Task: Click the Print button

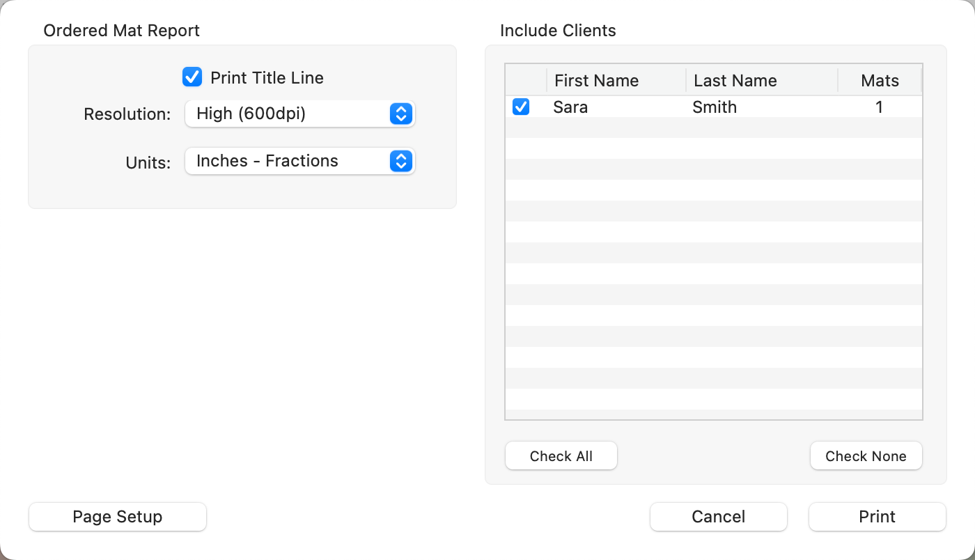Action: click(x=877, y=517)
